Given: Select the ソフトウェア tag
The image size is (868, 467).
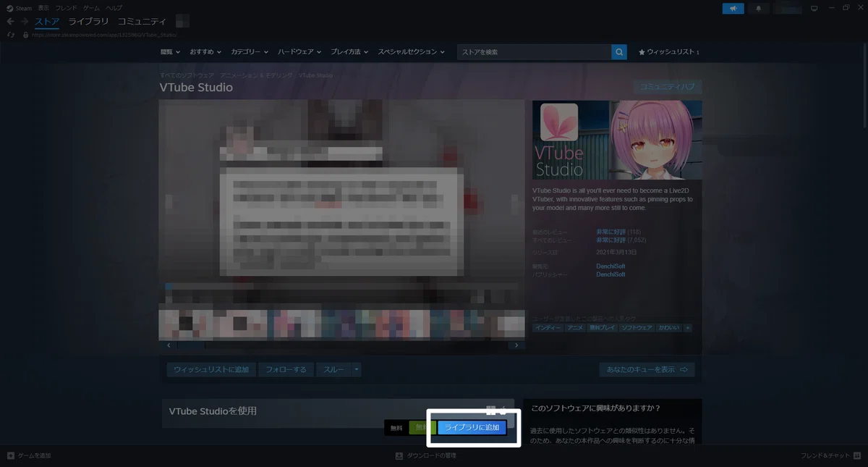Looking at the screenshot, I should 637,328.
